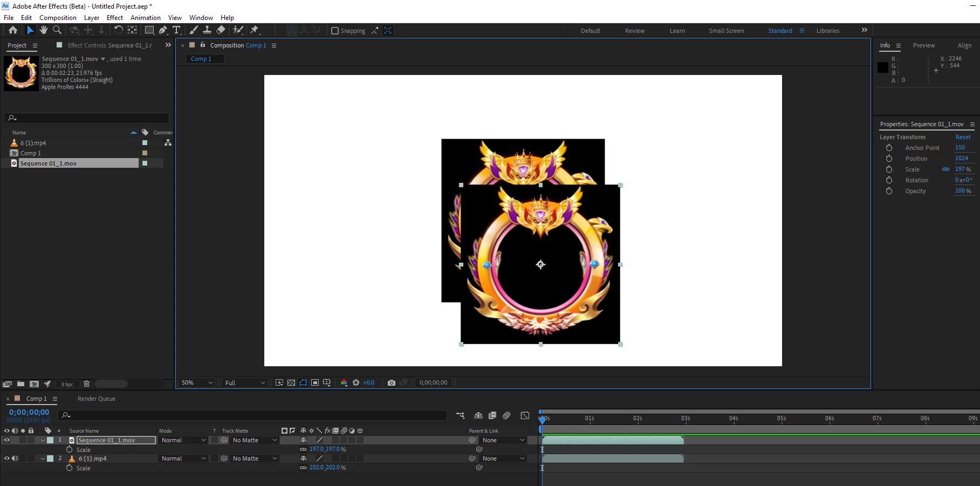Open Interpret Footage from Project panel footer
This screenshot has width=980, height=486.
pyautogui.click(x=7, y=384)
